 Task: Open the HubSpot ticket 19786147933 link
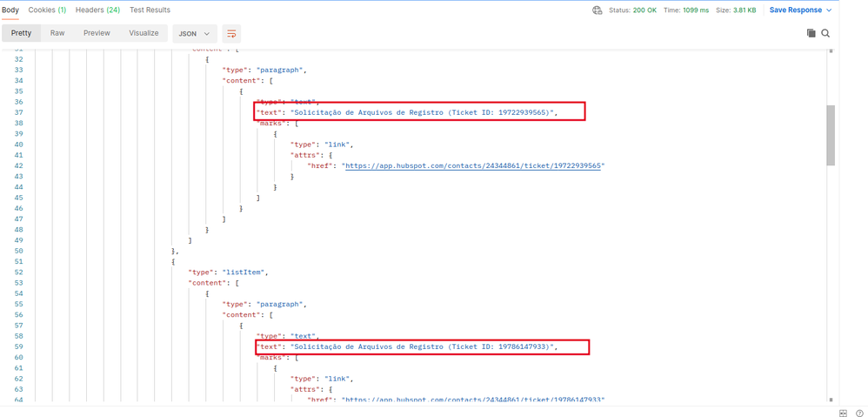pyautogui.click(x=473, y=400)
